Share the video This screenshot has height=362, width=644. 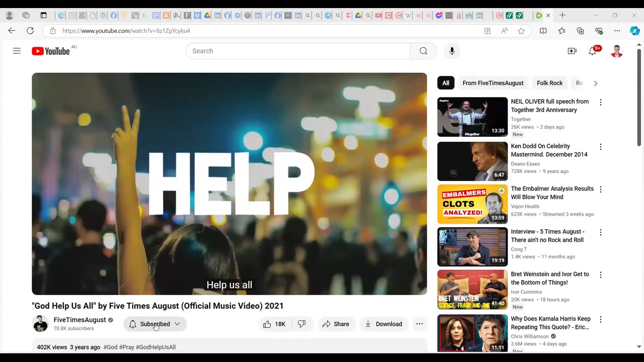coord(336,324)
